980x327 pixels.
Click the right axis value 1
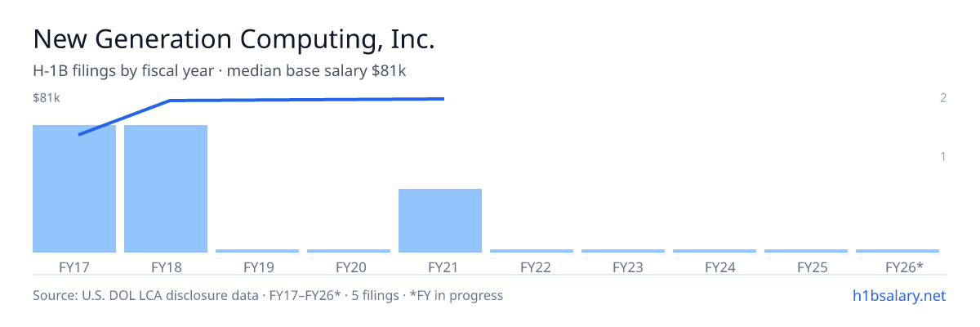click(x=943, y=156)
